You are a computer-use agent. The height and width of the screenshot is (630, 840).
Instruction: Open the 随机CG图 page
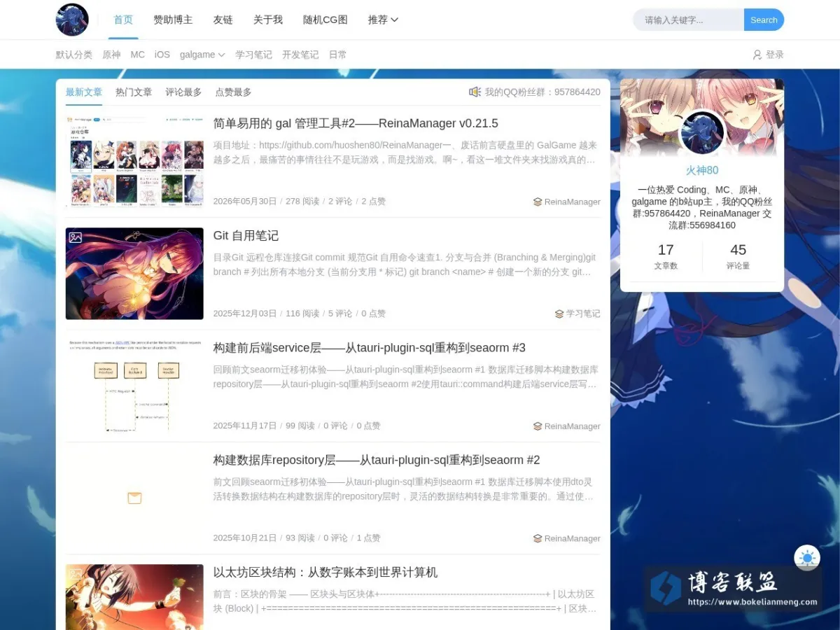point(325,20)
